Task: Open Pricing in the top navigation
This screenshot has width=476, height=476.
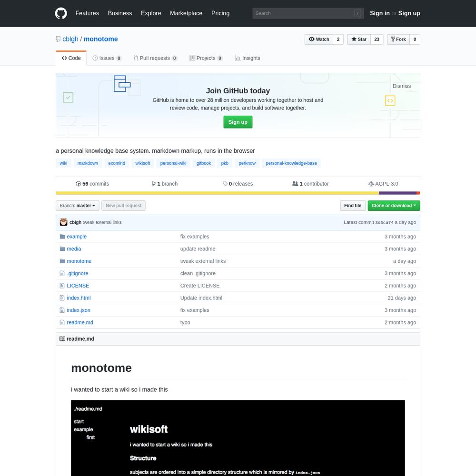Action: point(220,13)
